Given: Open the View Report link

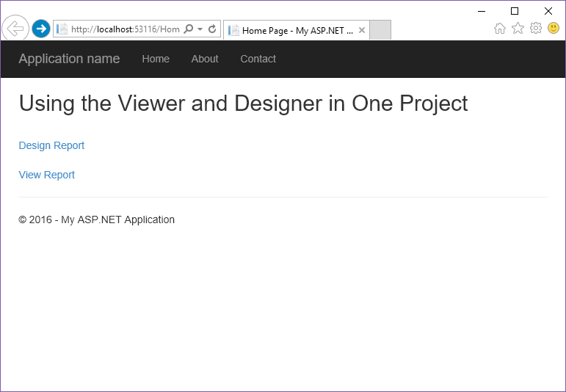Looking at the screenshot, I should coord(46,175).
